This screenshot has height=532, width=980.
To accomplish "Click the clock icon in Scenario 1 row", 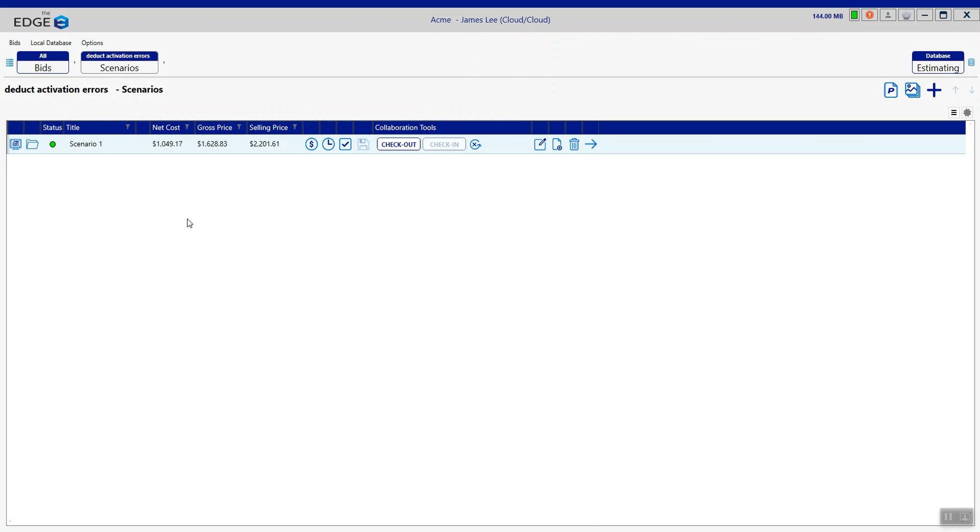I will (x=328, y=144).
